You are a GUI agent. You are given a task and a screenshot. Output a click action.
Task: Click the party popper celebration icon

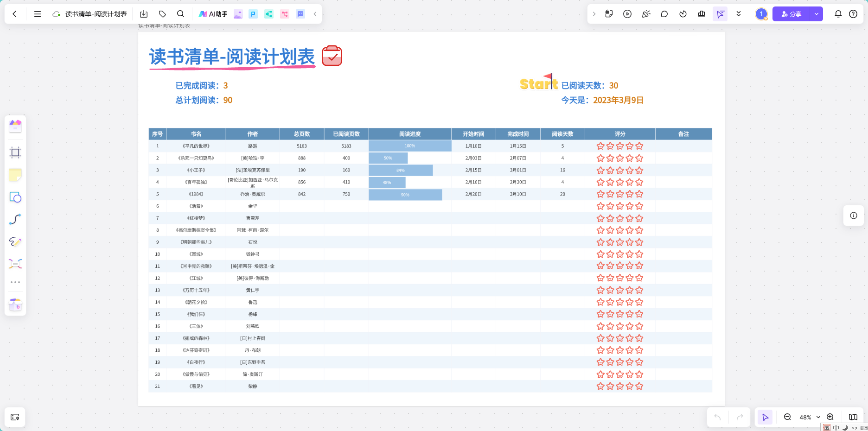click(x=646, y=14)
